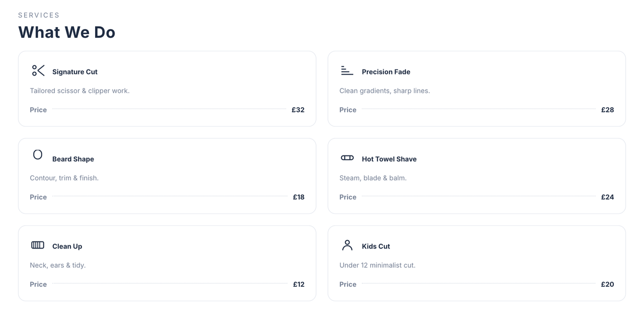644x316 pixels.
Task: Click the oval beard icon beside Beard Shape
Action: [38, 154]
